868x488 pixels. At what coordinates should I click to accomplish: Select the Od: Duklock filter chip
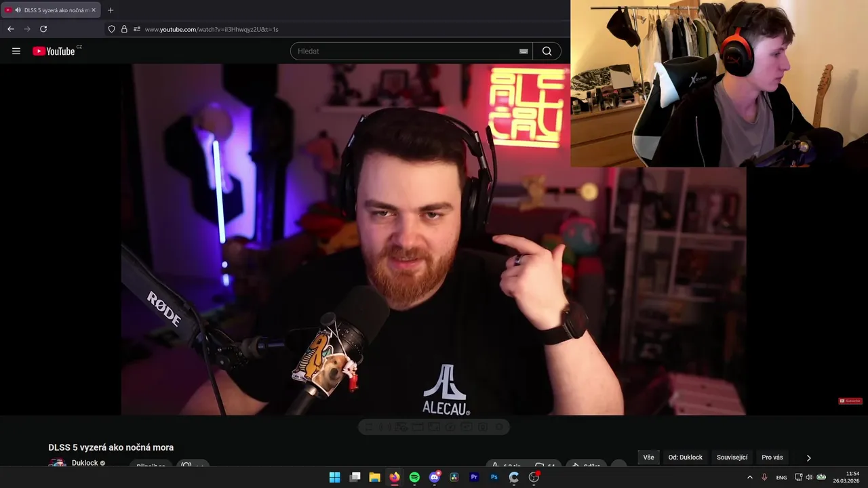point(686,457)
